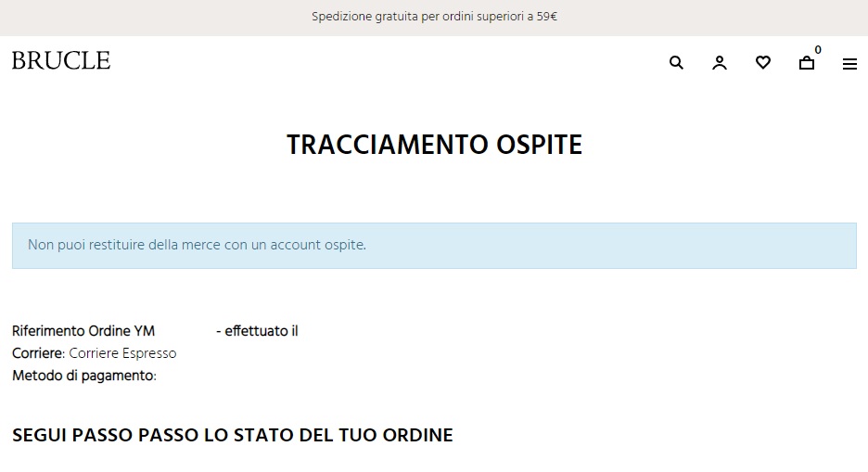Click the TRACCIAMENTO OSPITE page heading

click(x=434, y=146)
